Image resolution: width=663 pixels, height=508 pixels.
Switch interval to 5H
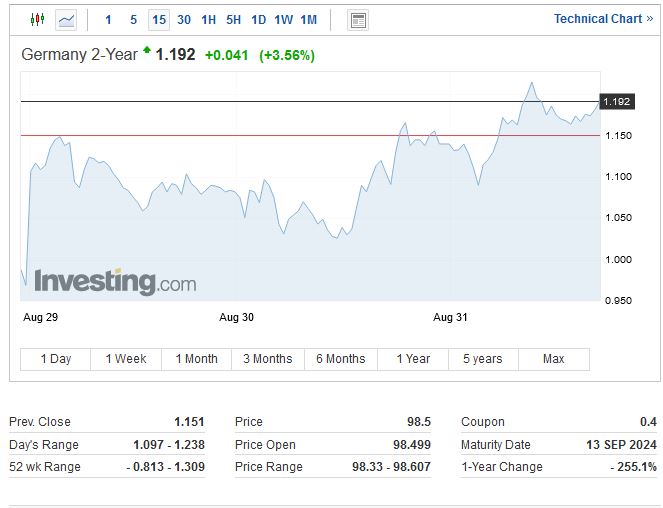233,20
